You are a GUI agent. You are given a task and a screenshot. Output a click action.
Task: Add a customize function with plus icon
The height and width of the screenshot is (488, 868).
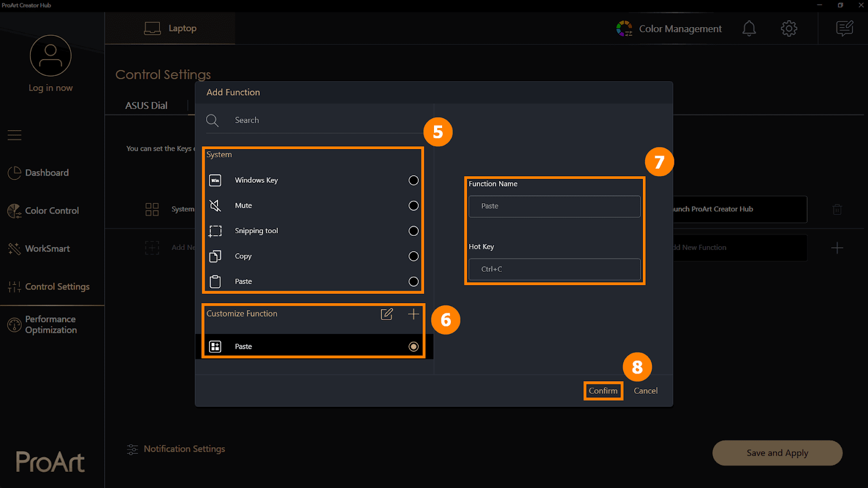point(413,314)
